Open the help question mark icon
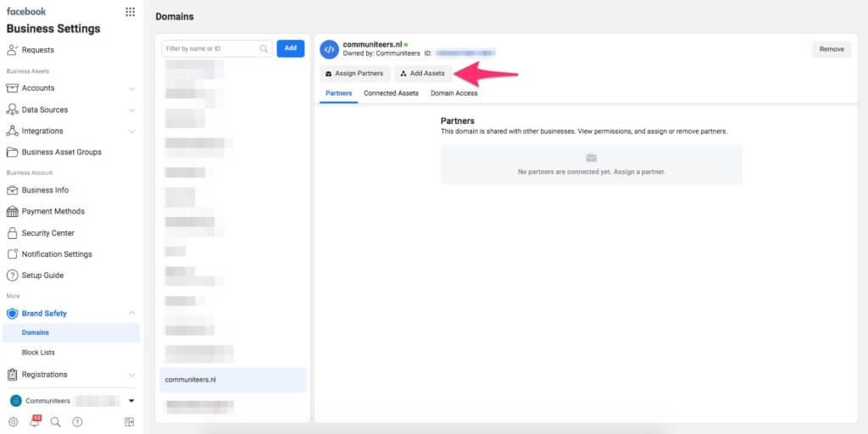The image size is (868, 434). [77, 422]
